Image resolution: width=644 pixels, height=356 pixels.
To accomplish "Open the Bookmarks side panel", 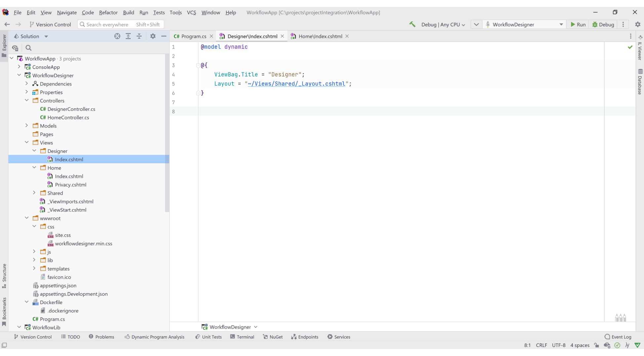I will 4,312.
